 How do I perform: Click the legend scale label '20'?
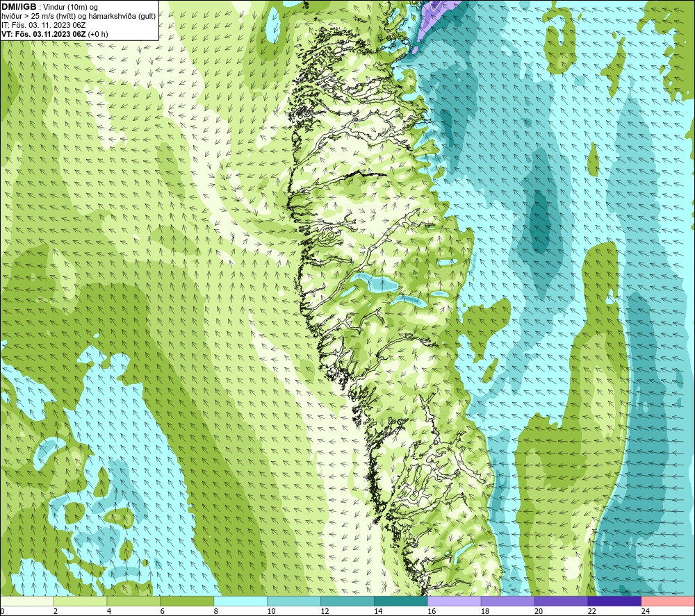click(539, 611)
